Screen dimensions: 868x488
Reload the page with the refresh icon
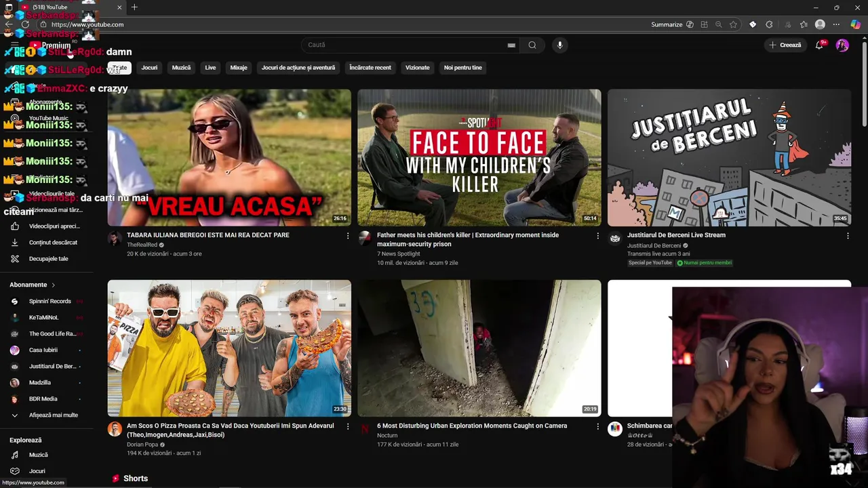[26, 24]
